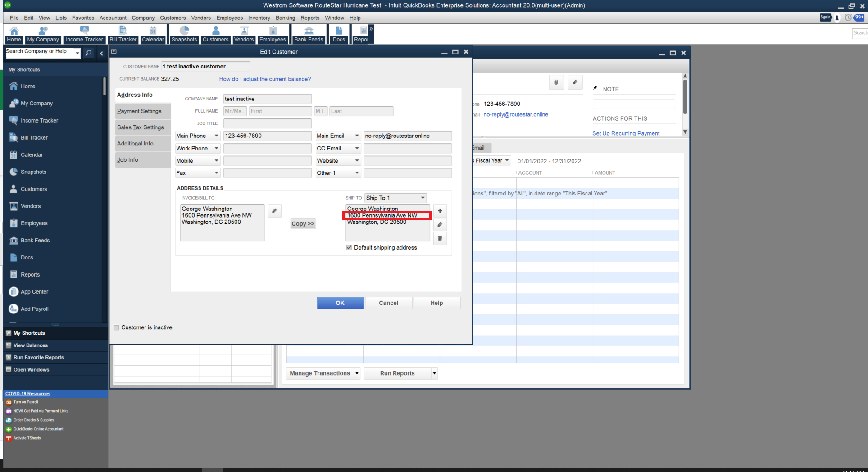The image size is (868, 472).
Task: Open Work Phone type dropdown
Action: coord(217,148)
